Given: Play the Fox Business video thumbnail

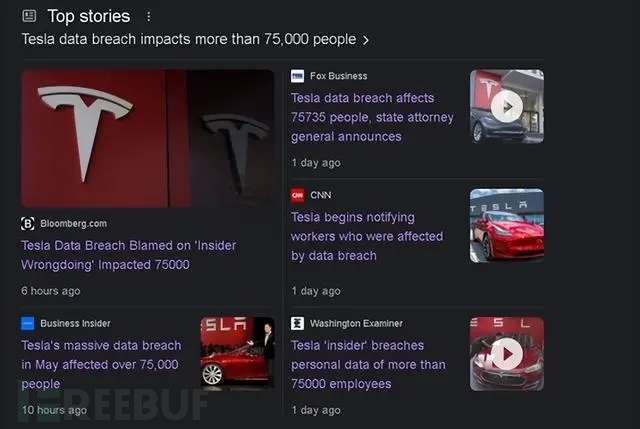Looking at the screenshot, I should [x=507, y=106].
